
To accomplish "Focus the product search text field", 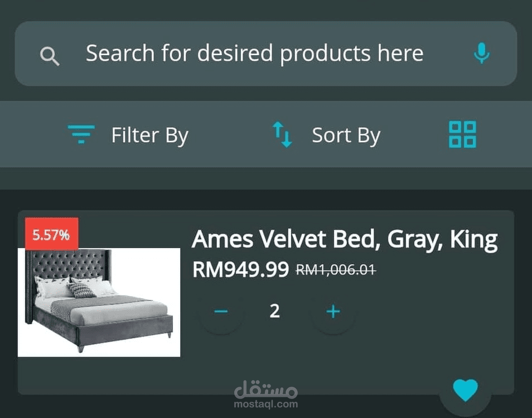I will pos(254,54).
